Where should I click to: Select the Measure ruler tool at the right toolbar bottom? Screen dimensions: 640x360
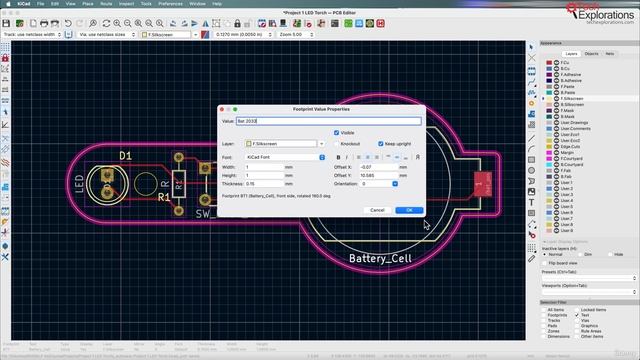[x=531, y=258]
